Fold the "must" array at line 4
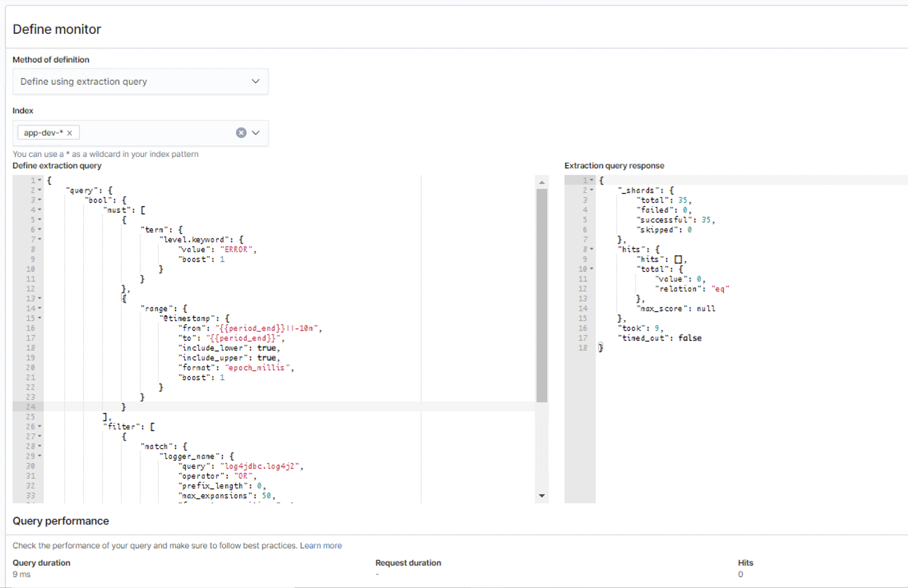 click(x=40, y=210)
